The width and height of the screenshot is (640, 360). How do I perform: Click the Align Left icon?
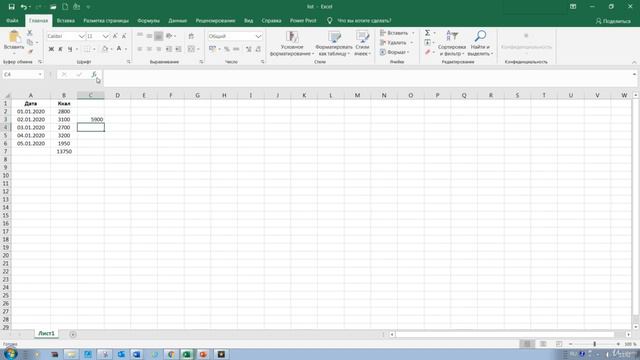[x=140, y=49]
